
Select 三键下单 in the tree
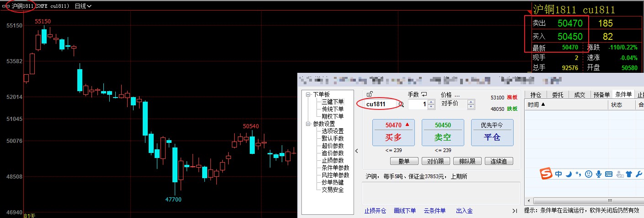pyautogui.click(x=333, y=102)
